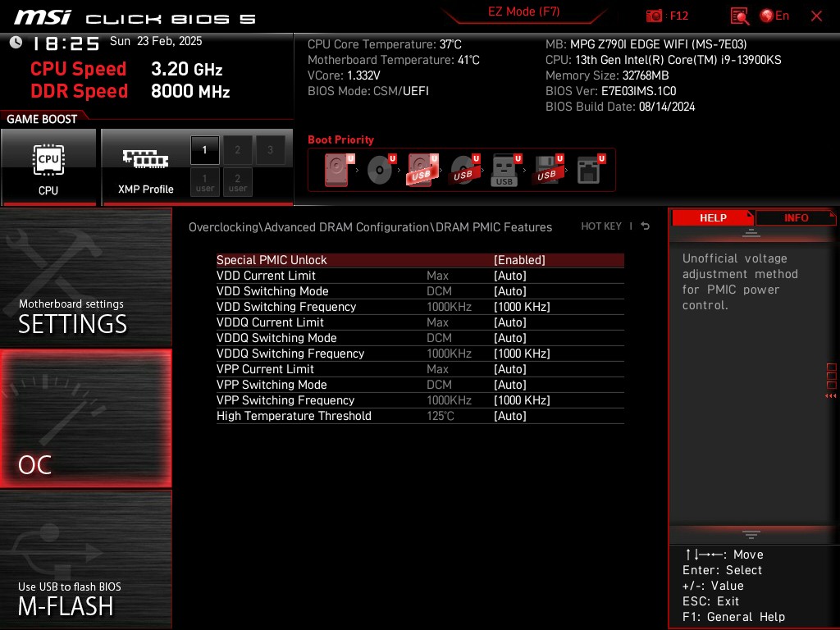Open VPP Switching Mode Auto dropdown
The width and height of the screenshot is (840, 630).
[510, 384]
